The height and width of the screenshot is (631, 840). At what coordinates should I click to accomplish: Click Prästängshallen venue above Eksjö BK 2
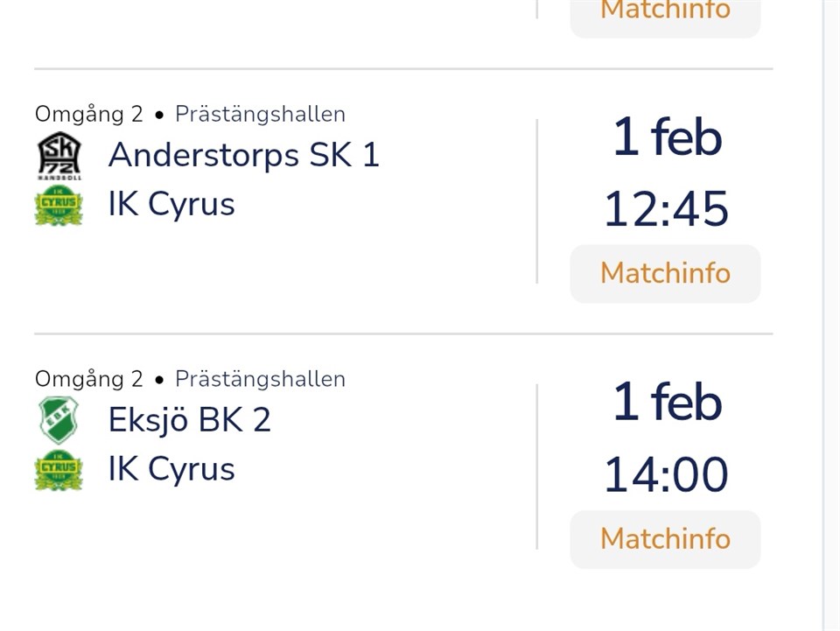(x=260, y=379)
